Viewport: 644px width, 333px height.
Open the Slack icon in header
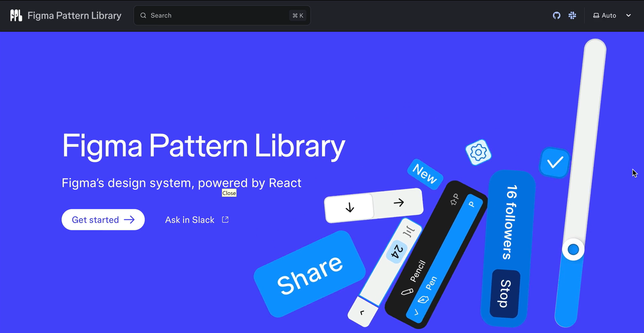tap(572, 16)
